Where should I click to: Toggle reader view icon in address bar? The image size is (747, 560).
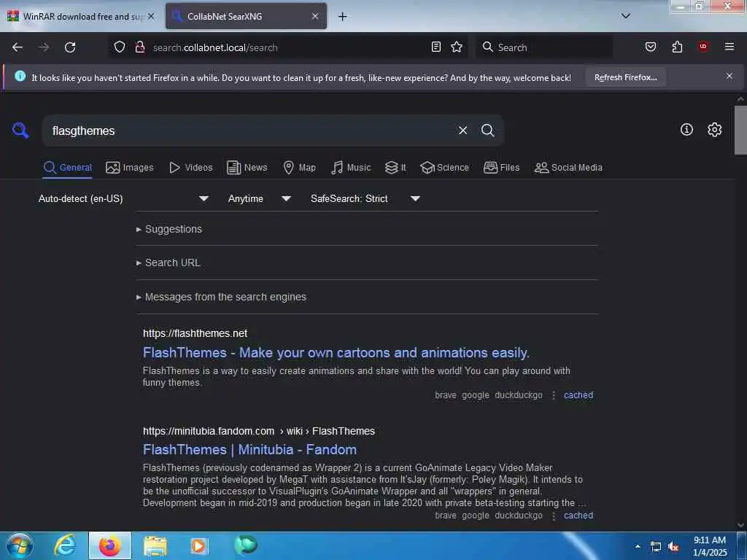click(436, 47)
